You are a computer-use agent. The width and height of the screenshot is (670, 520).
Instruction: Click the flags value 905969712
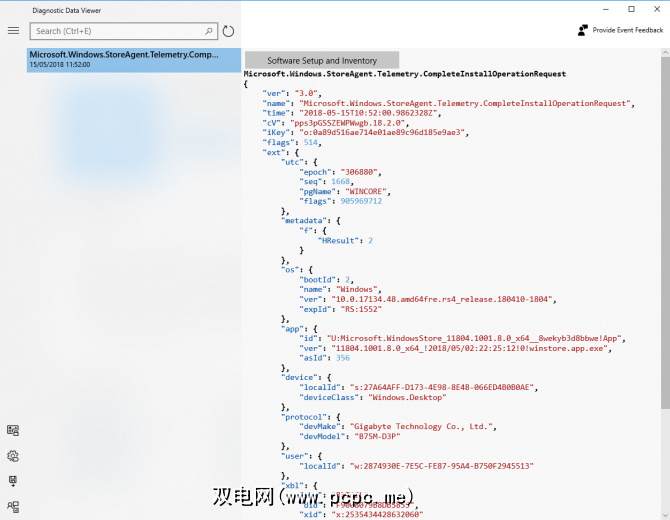click(361, 201)
